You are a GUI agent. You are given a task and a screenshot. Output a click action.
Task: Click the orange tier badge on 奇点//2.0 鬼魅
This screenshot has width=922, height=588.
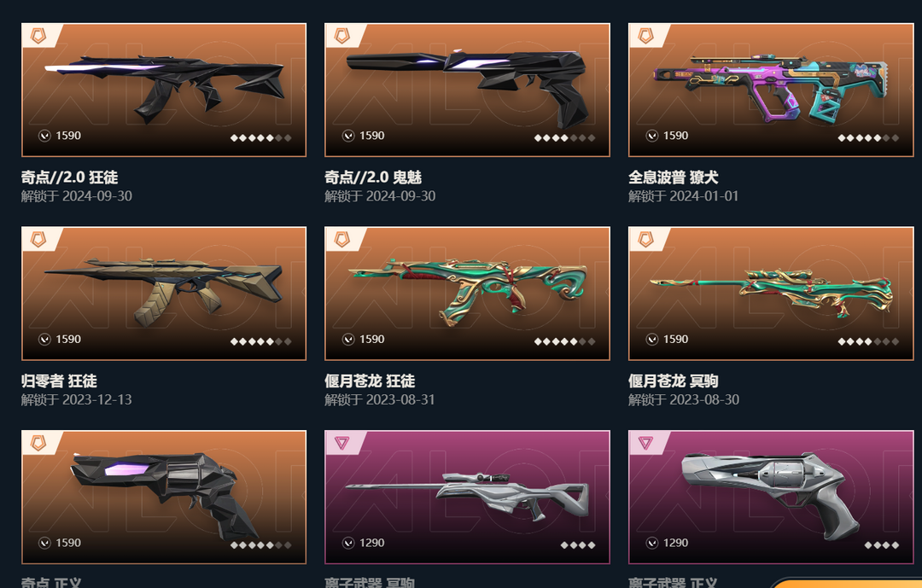click(341, 36)
